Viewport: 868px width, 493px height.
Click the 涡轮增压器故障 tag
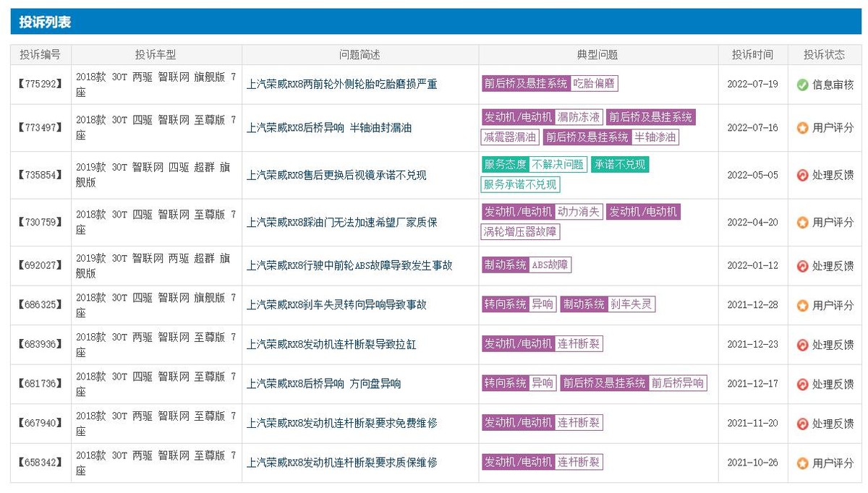[521, 232]
